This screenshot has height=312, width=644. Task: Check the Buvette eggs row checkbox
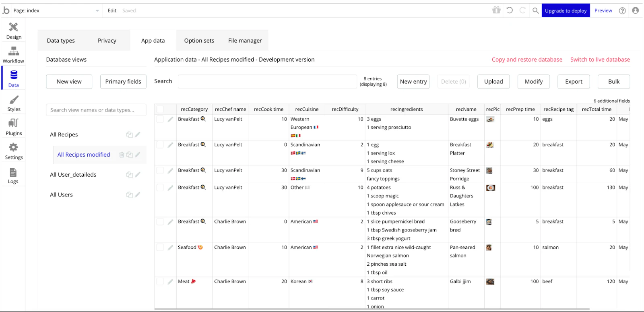coord(160,119)
